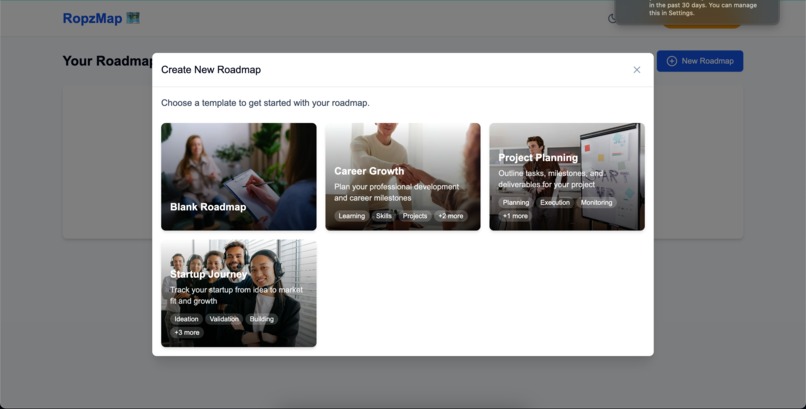Image resolution: width=806 pixels, height=409 pixels.
Task: Close the Create New Roadmap dialog
Action: click(x=636, y=70)
